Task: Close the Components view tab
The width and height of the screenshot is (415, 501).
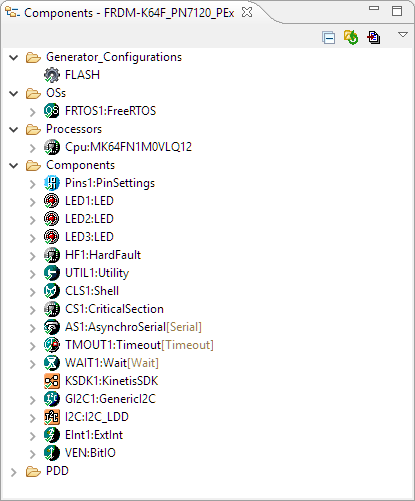Action: click(x=247, y=12)
